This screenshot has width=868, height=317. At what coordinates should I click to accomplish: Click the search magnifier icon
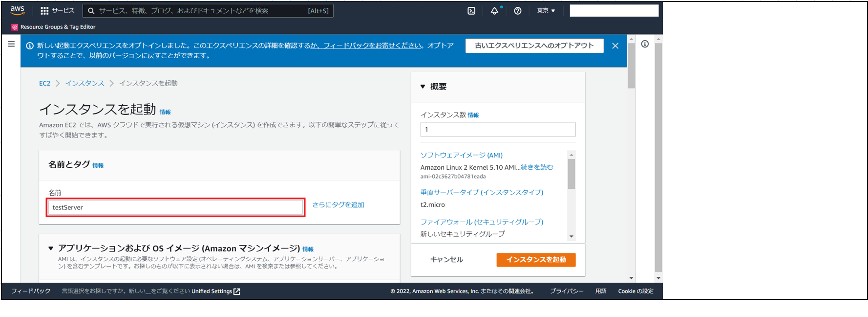pyautogui.click(x=91, y=11)
